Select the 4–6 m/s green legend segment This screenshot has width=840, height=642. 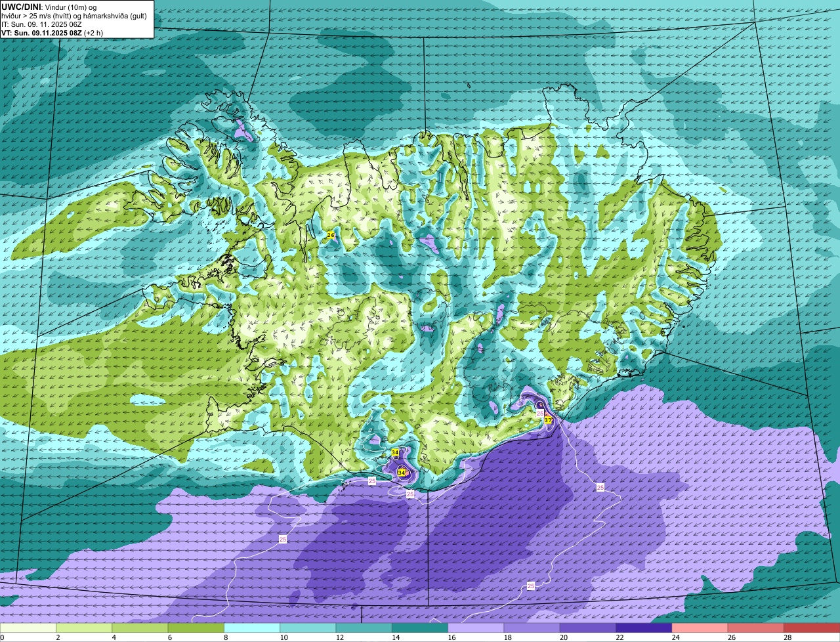click(x=140, y=628)
